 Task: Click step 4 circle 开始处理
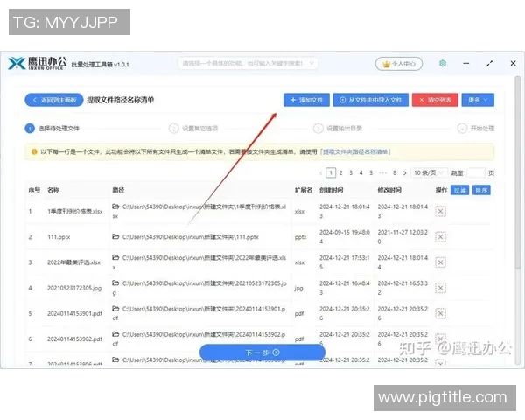[x=462, y=129]
